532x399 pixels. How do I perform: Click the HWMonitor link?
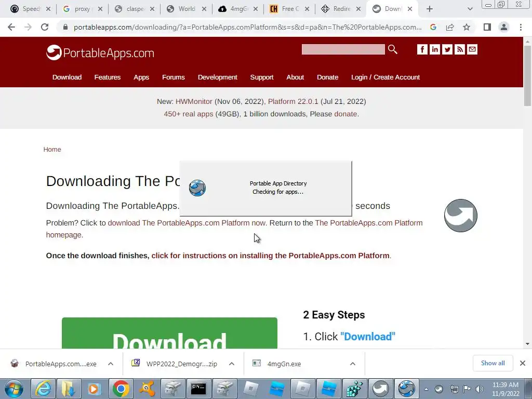[x=194, y=101]
